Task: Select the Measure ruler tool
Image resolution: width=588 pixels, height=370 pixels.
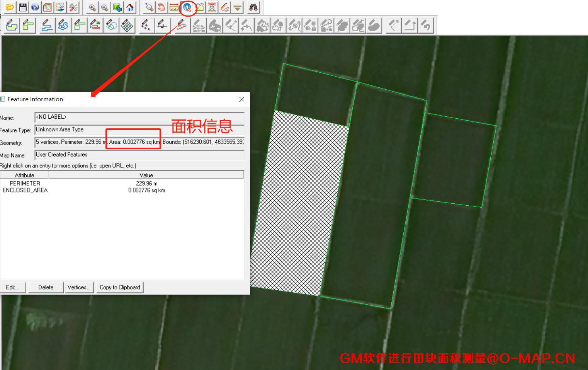Action: pyautogui.click(x=174, y=7)
